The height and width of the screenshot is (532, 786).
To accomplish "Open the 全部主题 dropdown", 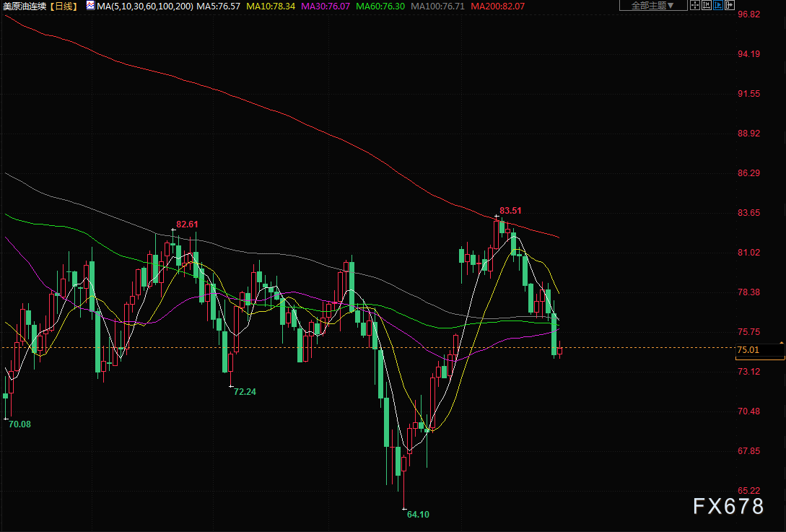I will pyautogui.click(x=653, y=6).
